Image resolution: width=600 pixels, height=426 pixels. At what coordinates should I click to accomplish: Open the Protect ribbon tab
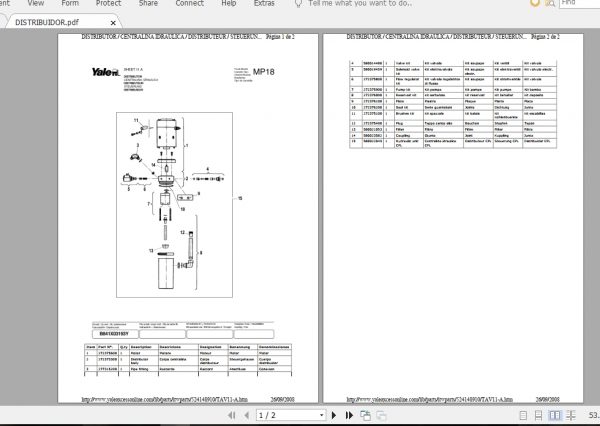pyautogui.click(x=108, y=3)
